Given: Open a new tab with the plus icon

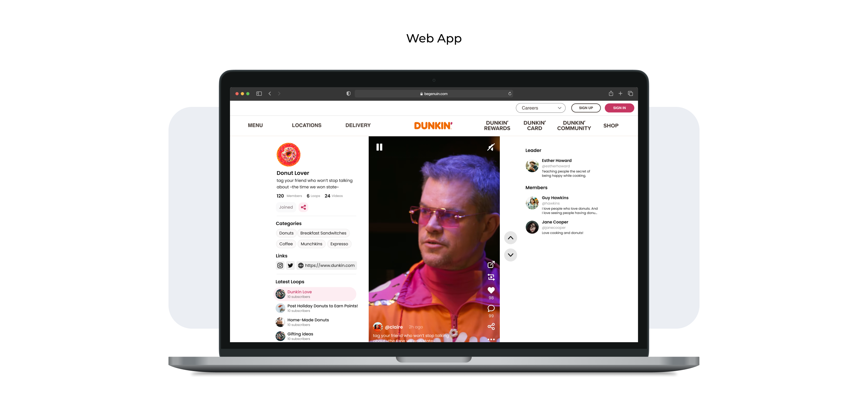Looking at the screenshot, I should point(620,93).
